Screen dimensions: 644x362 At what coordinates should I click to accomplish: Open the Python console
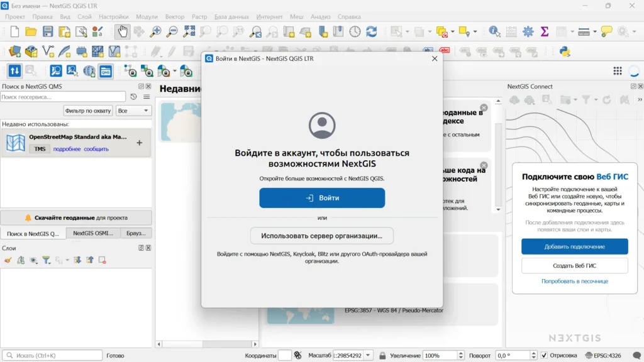[565, 52]
